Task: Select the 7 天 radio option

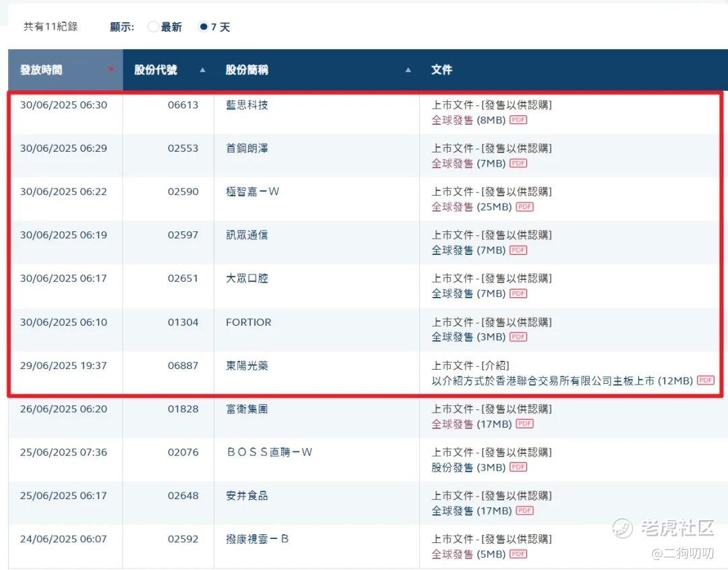Action: tap(204, 27)
